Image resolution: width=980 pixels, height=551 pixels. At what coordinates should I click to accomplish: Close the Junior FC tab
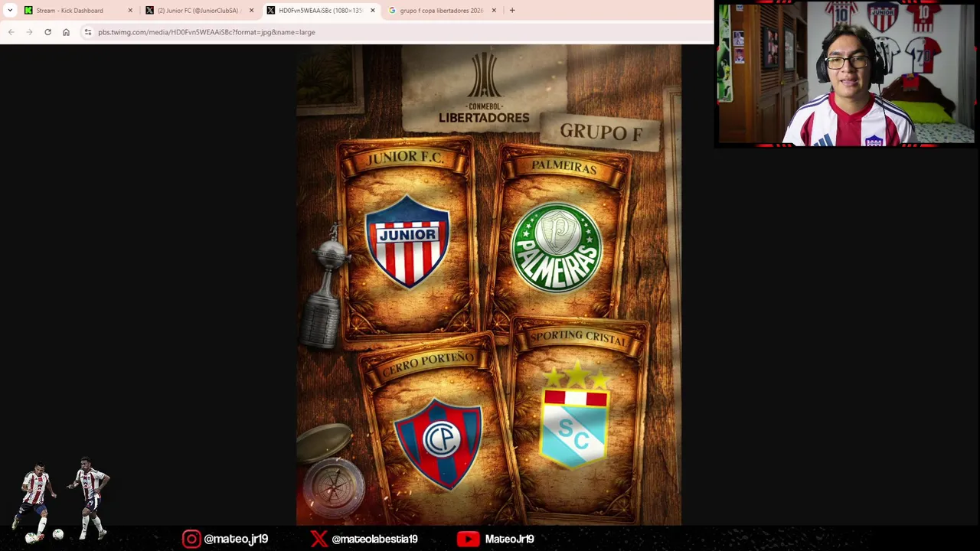point(251,11)
